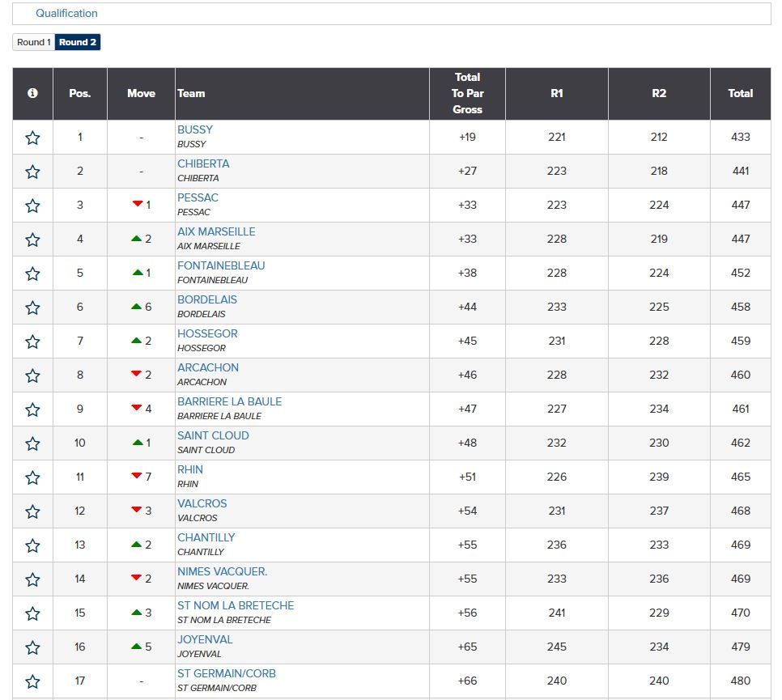Select the VALCROS team link

[x=202, y=503]
